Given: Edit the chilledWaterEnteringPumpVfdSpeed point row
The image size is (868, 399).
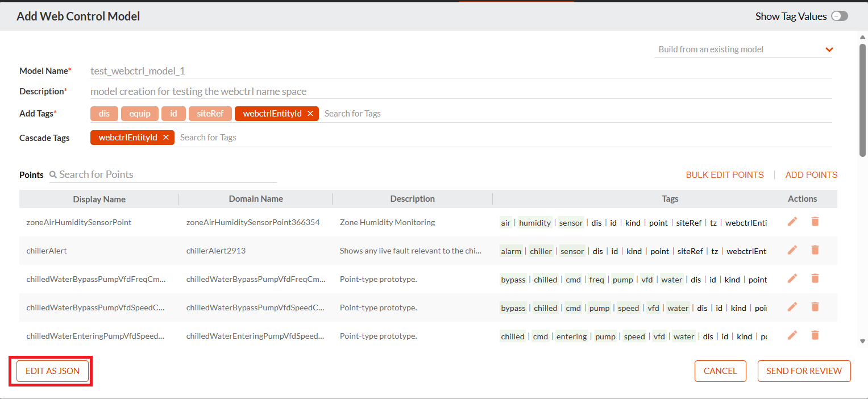Looking at the screenshot, I should [792, 335].
